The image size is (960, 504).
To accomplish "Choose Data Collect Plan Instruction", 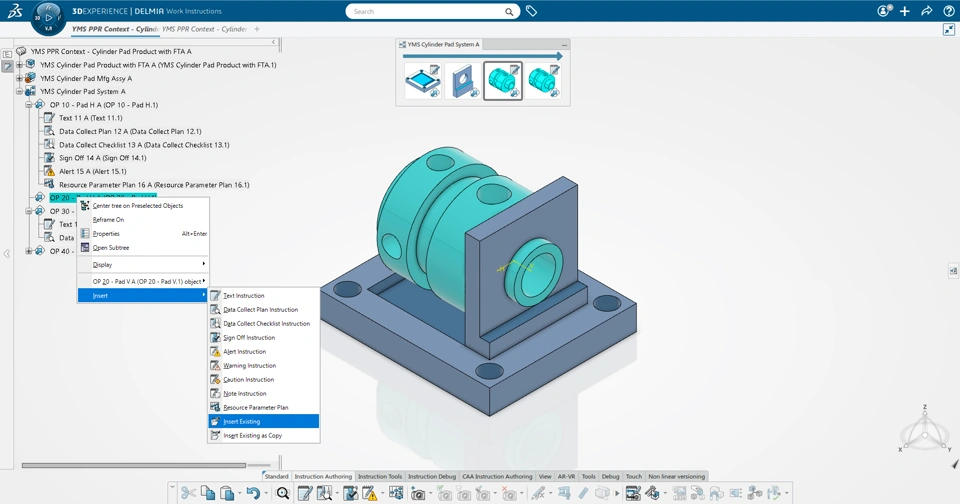I will (264, 309).
